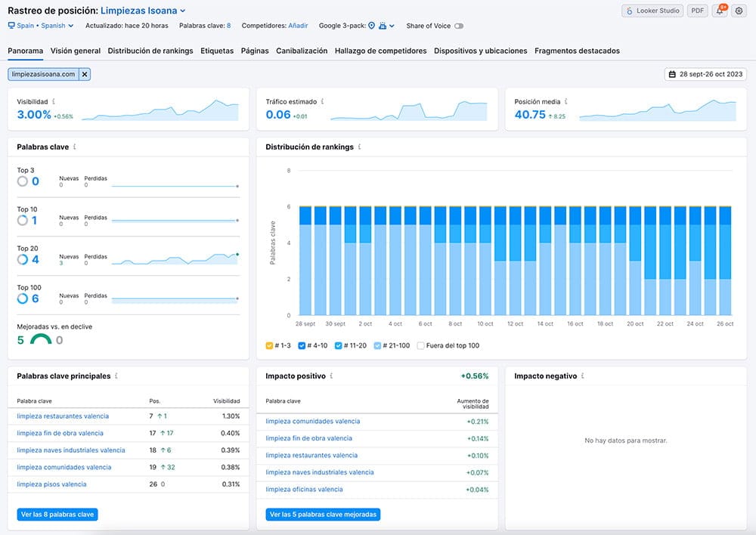Click info icon beside Tráfico estimado
Viewport: 756px width, 535px height.
point(322,102)
